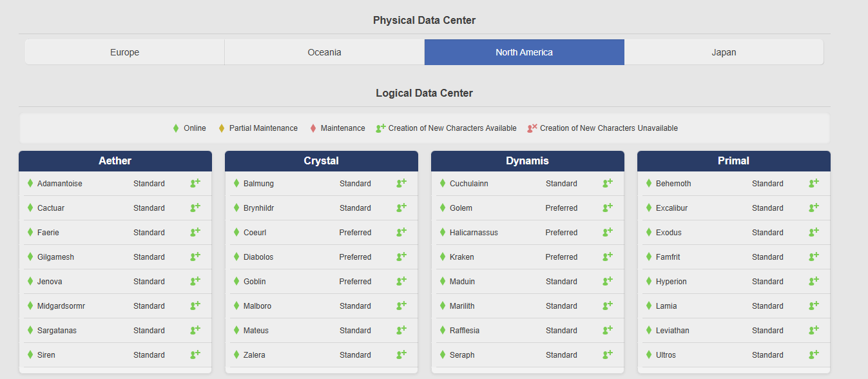Click the Physical Data Center heading
The image size is (868, 379).
click(424, 21)
